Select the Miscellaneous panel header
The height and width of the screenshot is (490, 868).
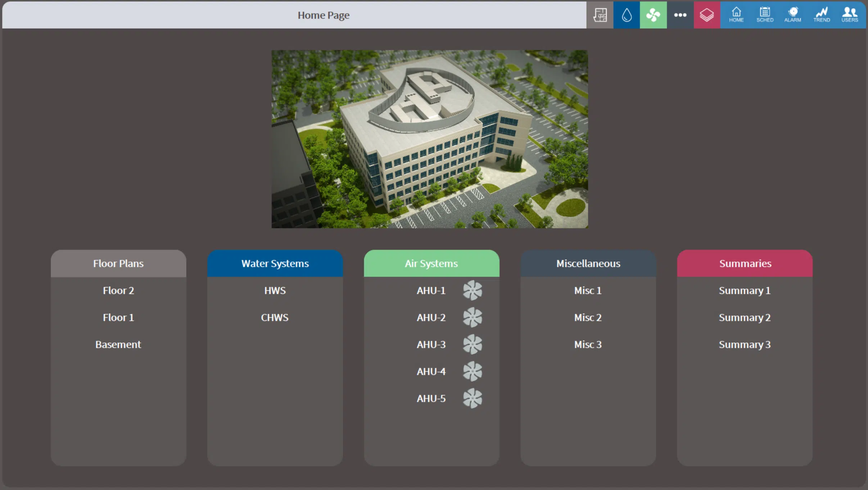coord(588,263)
